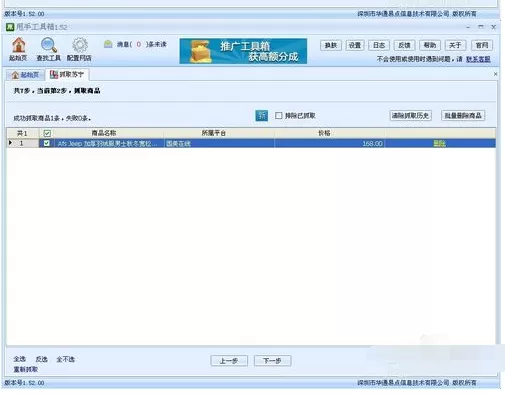Click the blue 折 discount icon

pyautogui.click(x=262, y=116)
